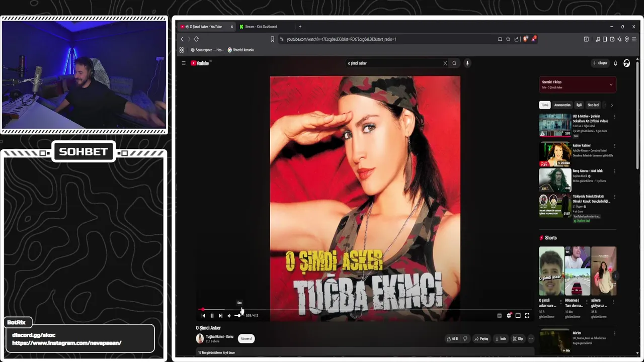Open options menu for UZI & Motive video
The height and width of the screenshot is (362, 644).
[x=614, y=117]
